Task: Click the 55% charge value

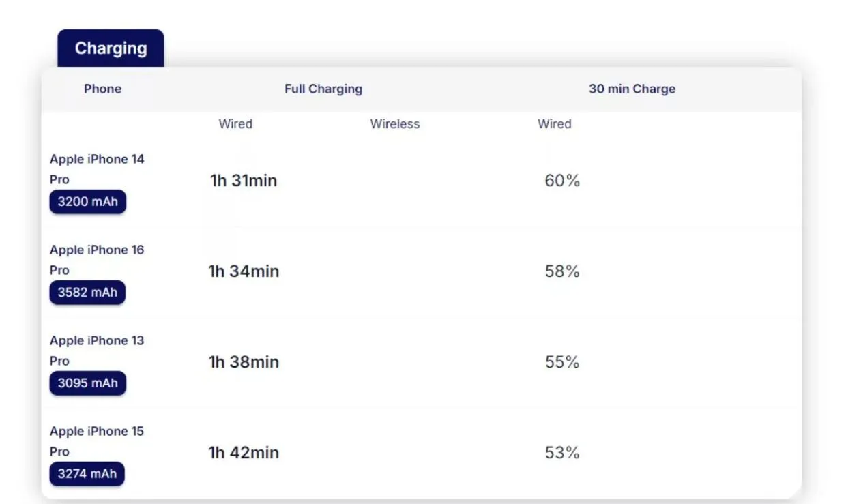Action: 561,362
